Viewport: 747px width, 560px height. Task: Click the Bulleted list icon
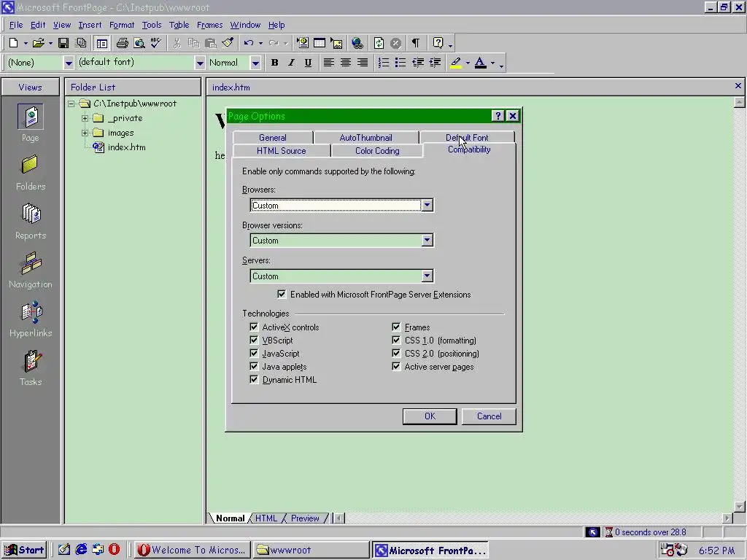400,63
